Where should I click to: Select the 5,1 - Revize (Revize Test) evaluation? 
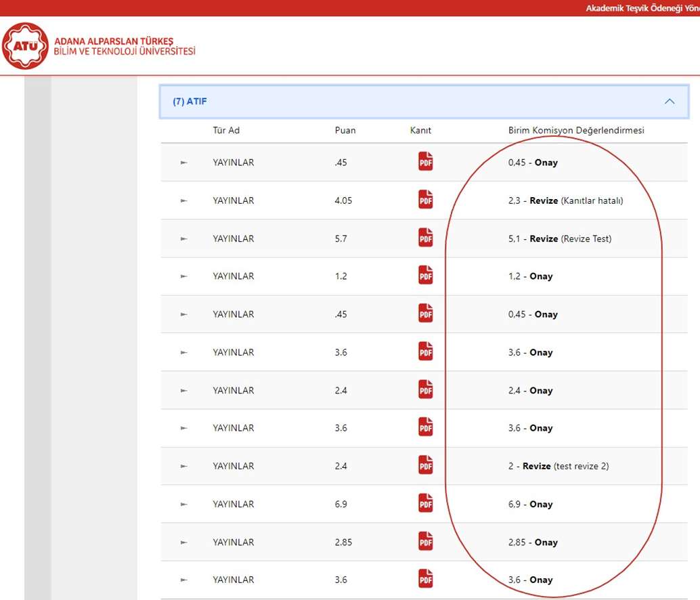pos(560,239)
